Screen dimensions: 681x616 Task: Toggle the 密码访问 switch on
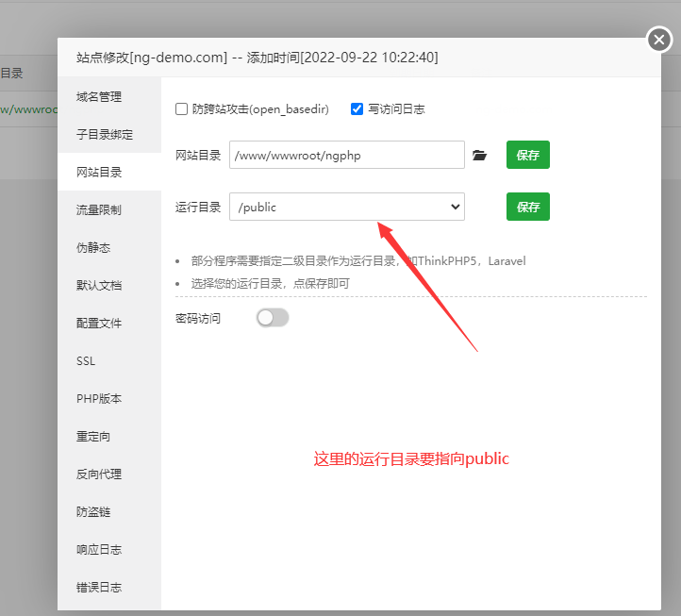[272, 318]
